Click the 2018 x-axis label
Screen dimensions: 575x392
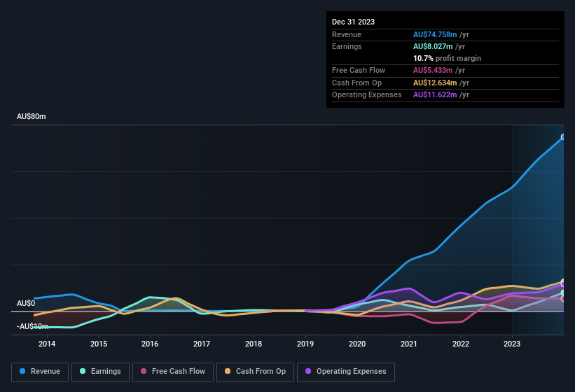click(x=254, y=344)
